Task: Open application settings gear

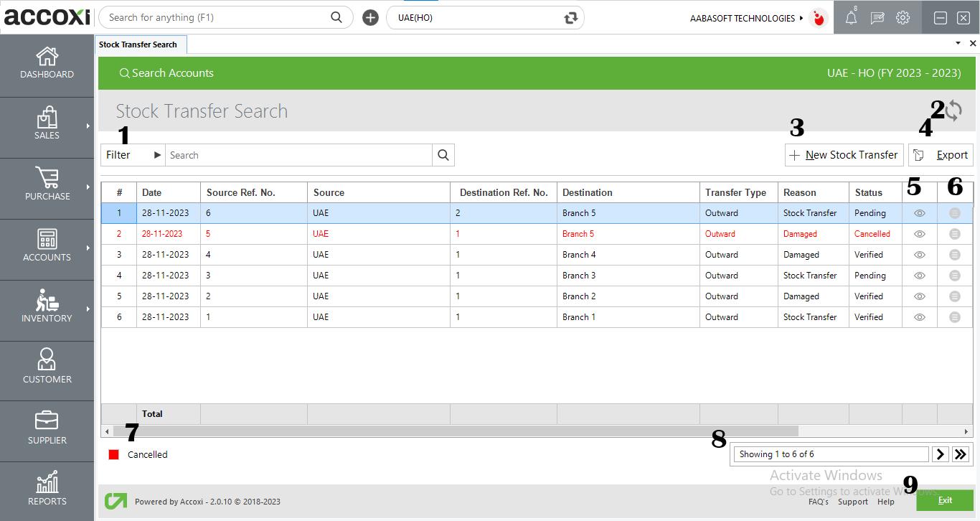Action: [x=903, y=17]
